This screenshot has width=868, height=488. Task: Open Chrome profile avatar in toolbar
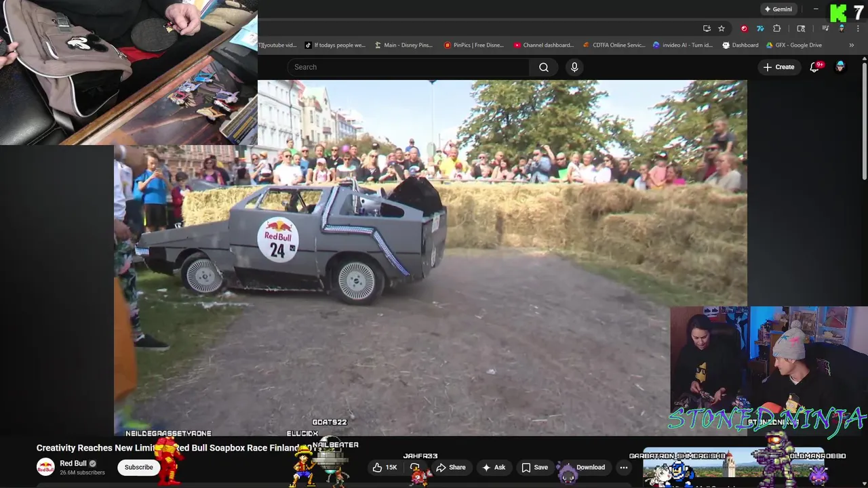(x=842, y=28)
